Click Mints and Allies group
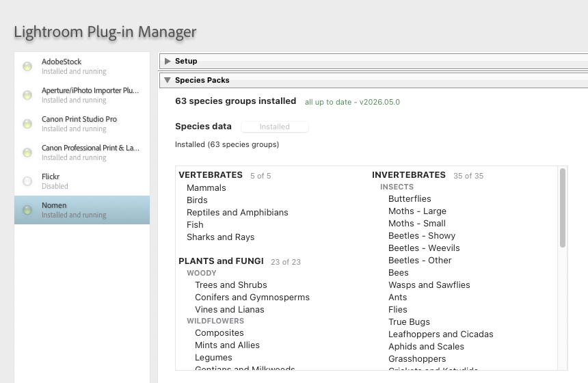 point(227,345)
